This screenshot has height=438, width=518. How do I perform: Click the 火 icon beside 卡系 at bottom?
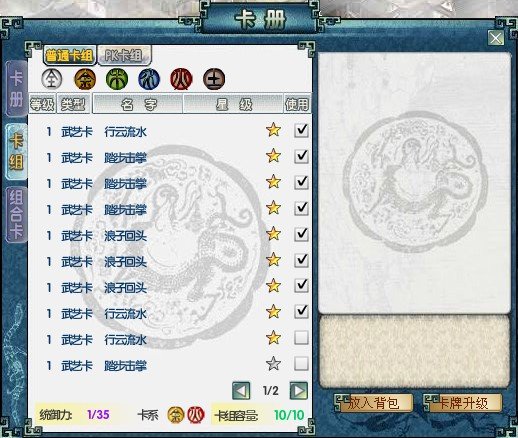click(x=196, y=415)
